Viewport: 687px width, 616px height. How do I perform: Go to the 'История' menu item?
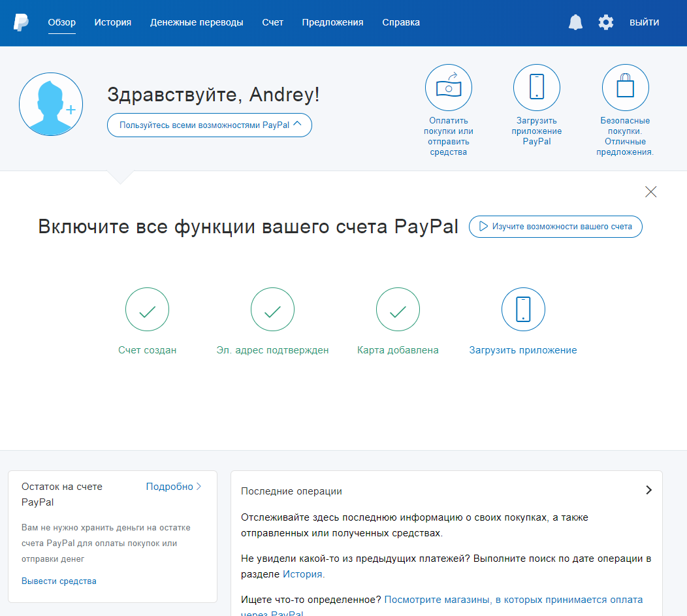tap(112, 22)
